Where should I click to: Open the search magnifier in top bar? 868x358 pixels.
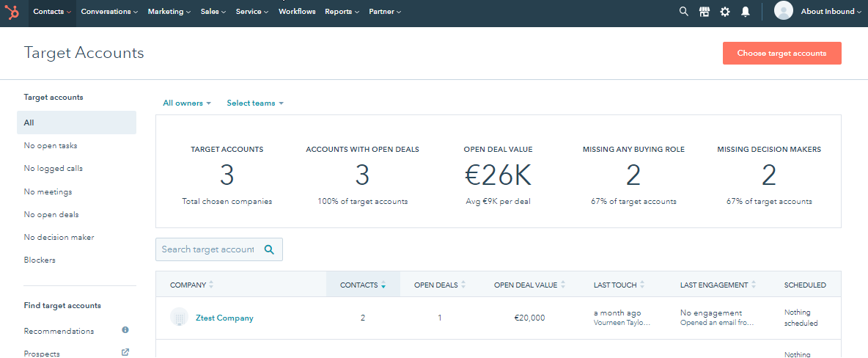[684, 12]
